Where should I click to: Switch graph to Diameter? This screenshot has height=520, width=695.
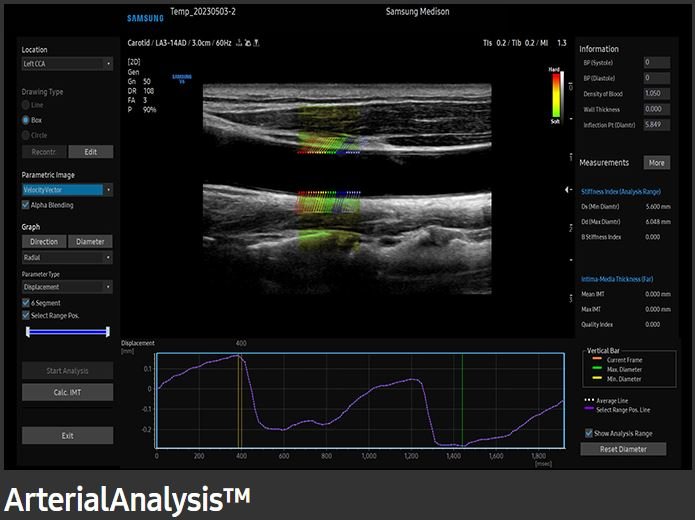point(90,242)
